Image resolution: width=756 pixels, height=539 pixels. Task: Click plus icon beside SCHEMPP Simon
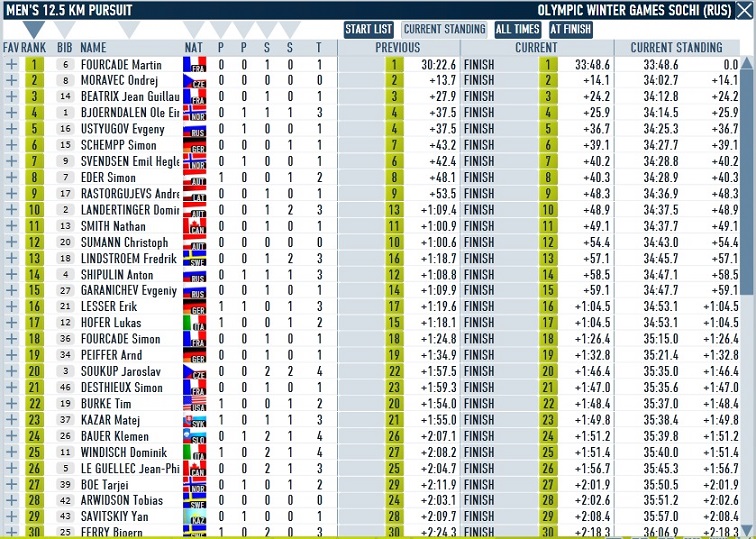tap(11, 145)
